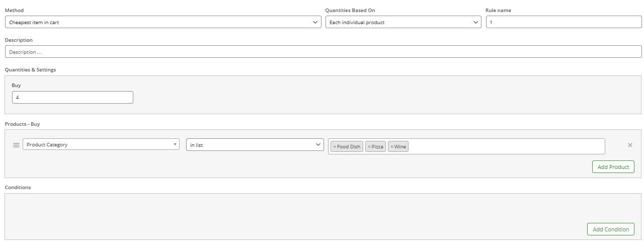Delete the Product Category filter row
The width and height of the screenshot is (644, 249).
click(x=630, y=145)
